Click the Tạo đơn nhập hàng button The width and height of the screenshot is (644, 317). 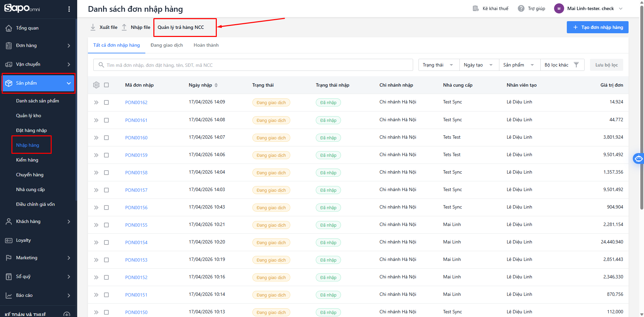click(597, 27)
